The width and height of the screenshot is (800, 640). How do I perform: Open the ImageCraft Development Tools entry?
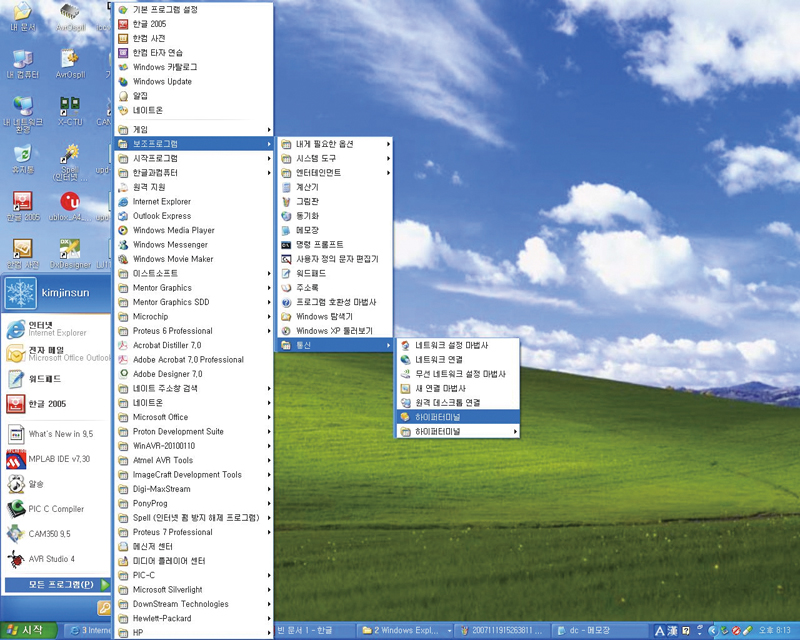(194, 475)
